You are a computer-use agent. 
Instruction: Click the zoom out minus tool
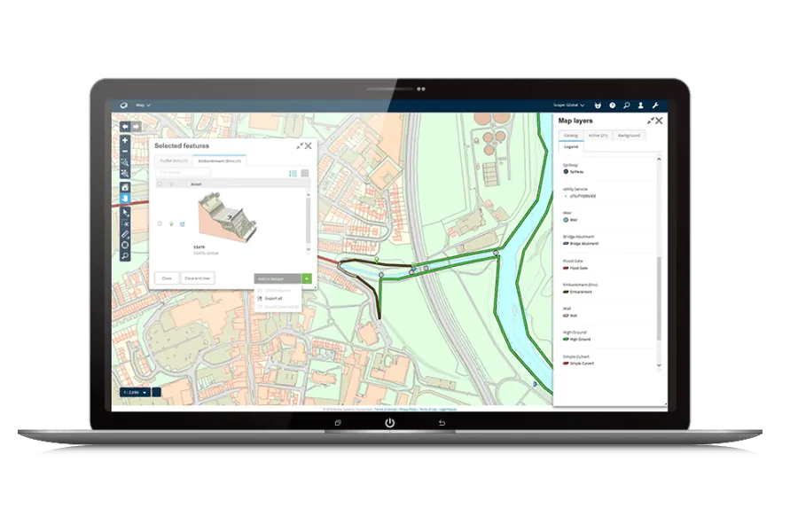[x=125, y=152]
